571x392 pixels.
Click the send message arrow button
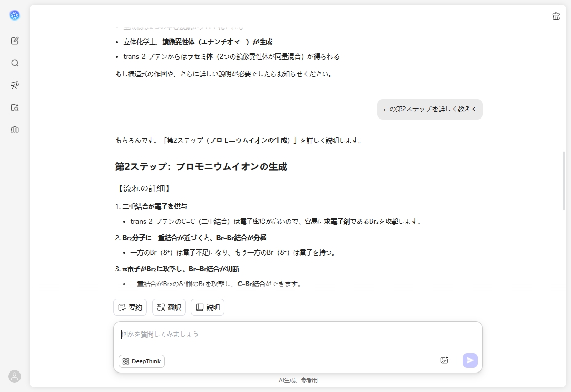pyautogui.click(x=470, y=360)
